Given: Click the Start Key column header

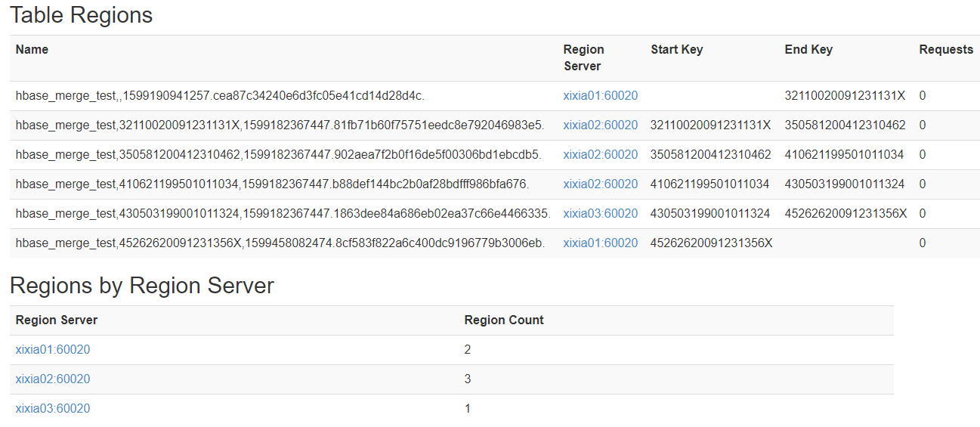Looking at the screenshot, I should click(676, 50).
